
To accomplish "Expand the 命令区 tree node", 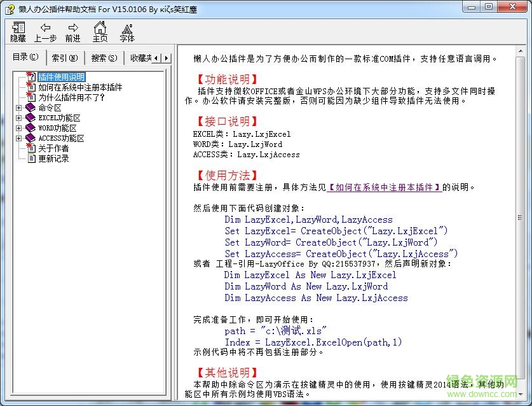I will [19, 108].
